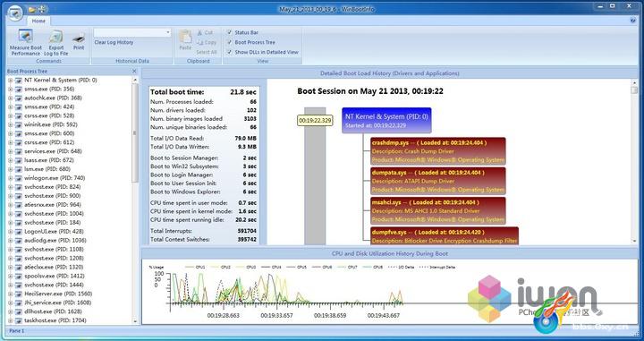
Task: Select the lsass.exe (PID: 672) process icon
Action: coord(19,160)
